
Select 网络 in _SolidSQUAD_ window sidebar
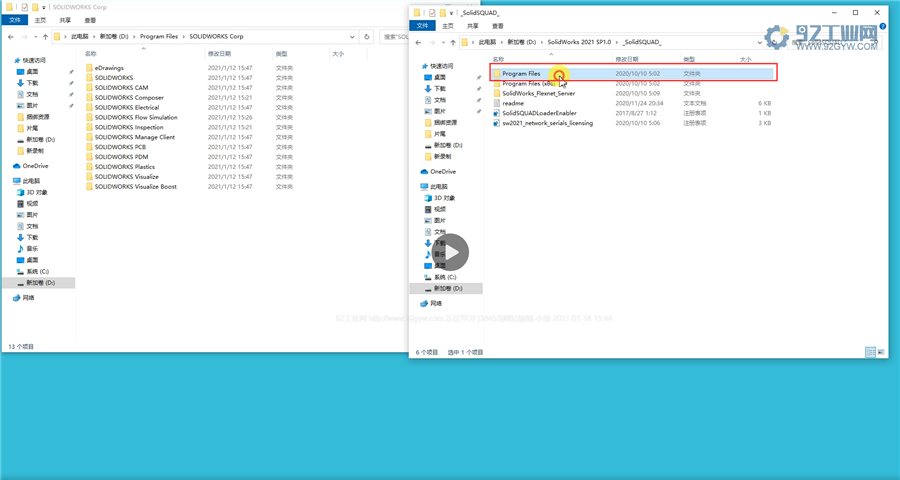click(x=431, y=303)
